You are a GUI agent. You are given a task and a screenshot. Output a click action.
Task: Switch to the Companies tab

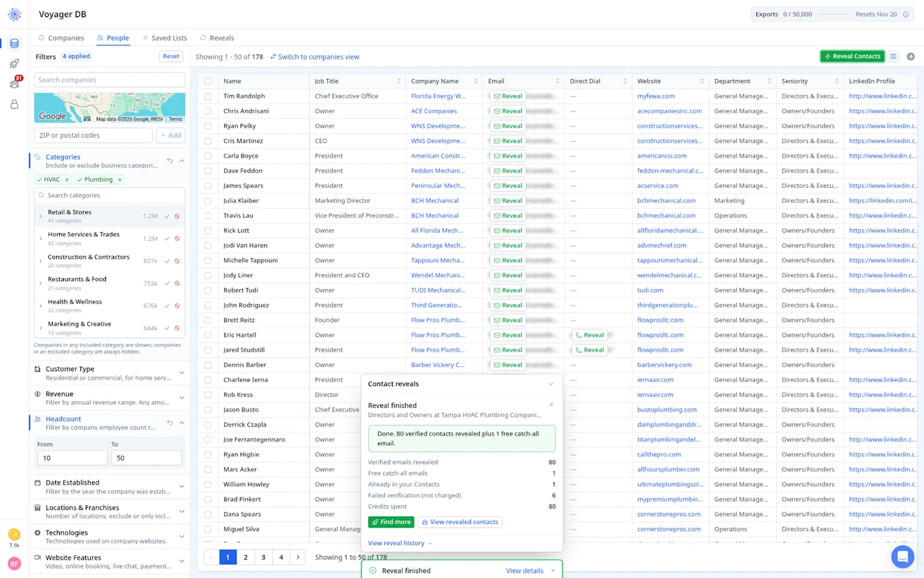tap(61, 38)
